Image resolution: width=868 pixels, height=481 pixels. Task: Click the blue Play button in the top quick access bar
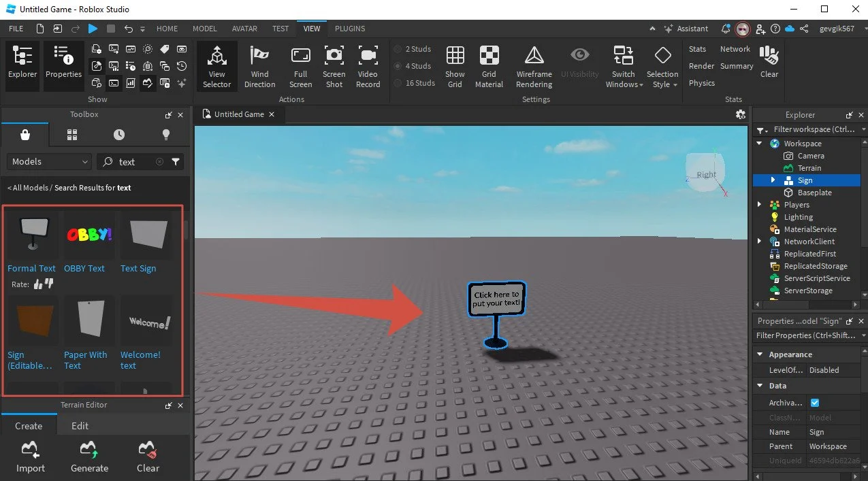pos(93,29)
